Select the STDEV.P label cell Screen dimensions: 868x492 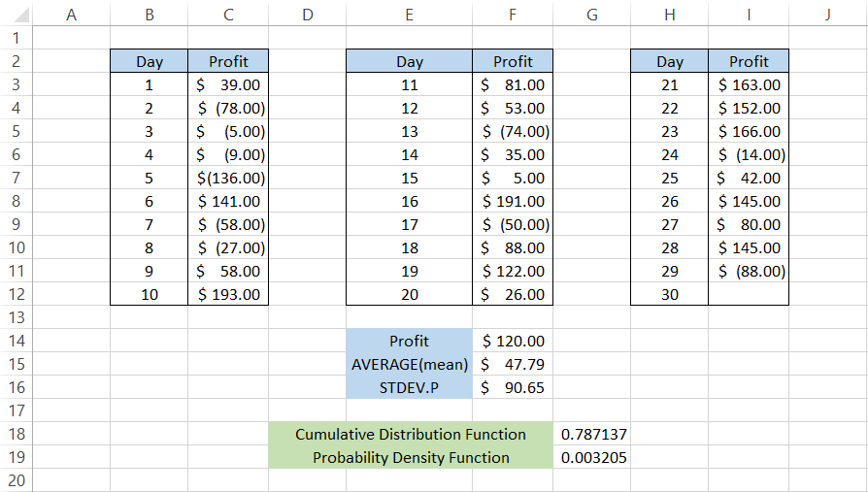pos(409,387)
